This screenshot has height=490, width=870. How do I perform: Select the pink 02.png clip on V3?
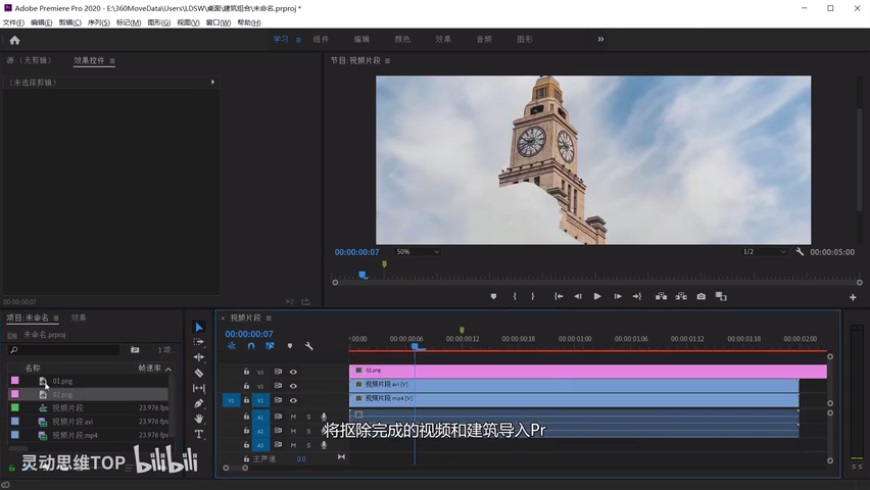click(x=588, y=371)
